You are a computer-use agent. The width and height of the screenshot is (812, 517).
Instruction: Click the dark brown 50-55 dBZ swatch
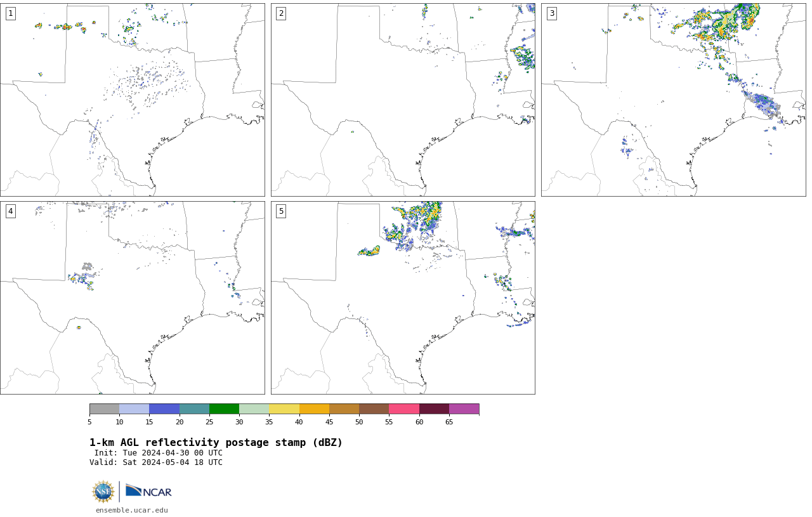(374, 409)
